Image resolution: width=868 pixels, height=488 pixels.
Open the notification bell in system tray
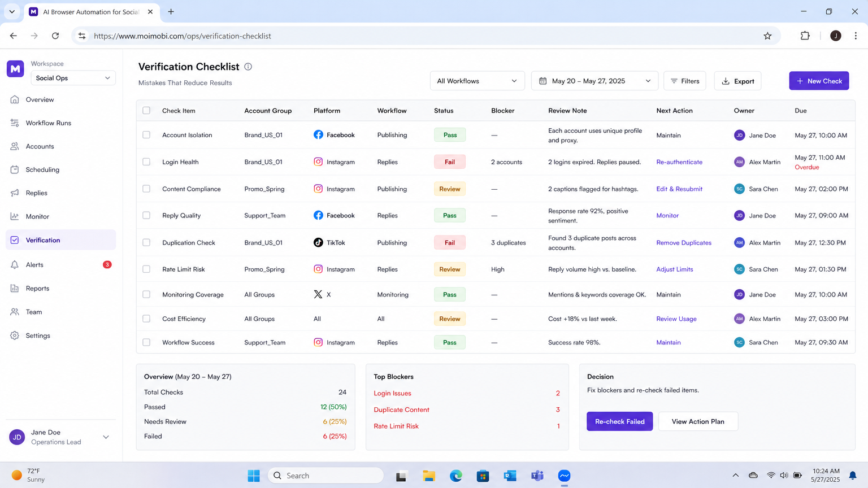click(x=853, y=476)
